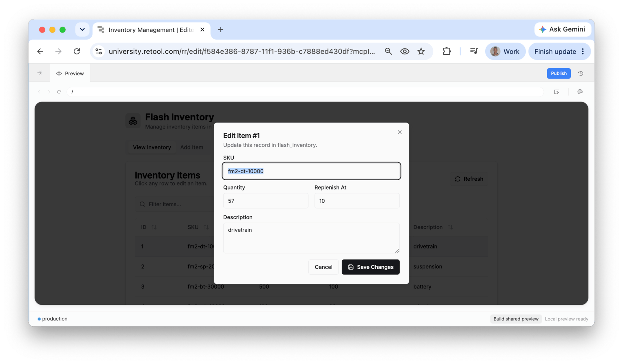The width and height of the screenshot is (623, 364).
Task: Click the Cancel button in dialog
Action: pyautogui.click(x=323, y=267)
